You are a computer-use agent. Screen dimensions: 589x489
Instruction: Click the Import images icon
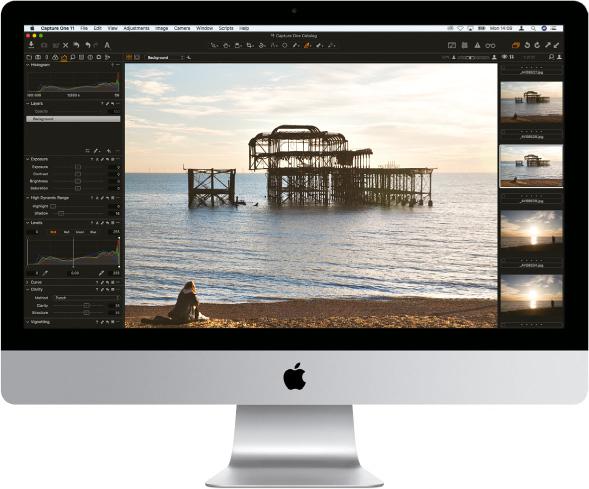[31, 45]
